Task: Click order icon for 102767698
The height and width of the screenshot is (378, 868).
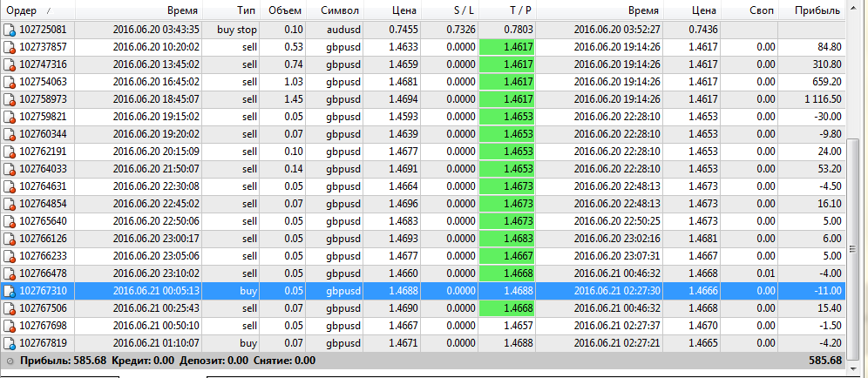Action: (10, 326)
